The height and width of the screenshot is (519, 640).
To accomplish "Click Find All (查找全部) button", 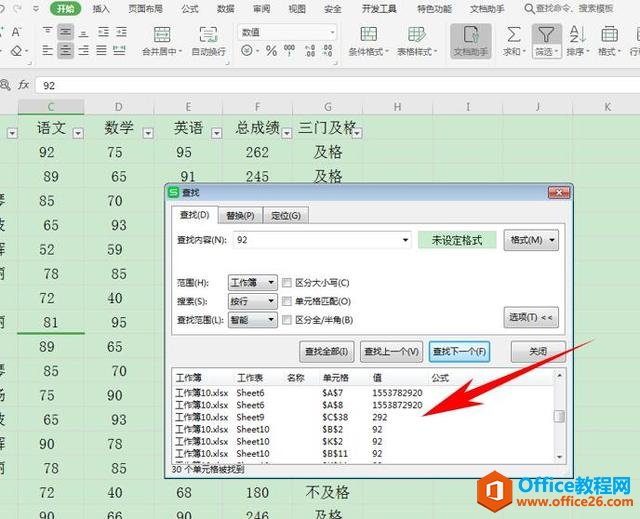I will tap(327, 351).
